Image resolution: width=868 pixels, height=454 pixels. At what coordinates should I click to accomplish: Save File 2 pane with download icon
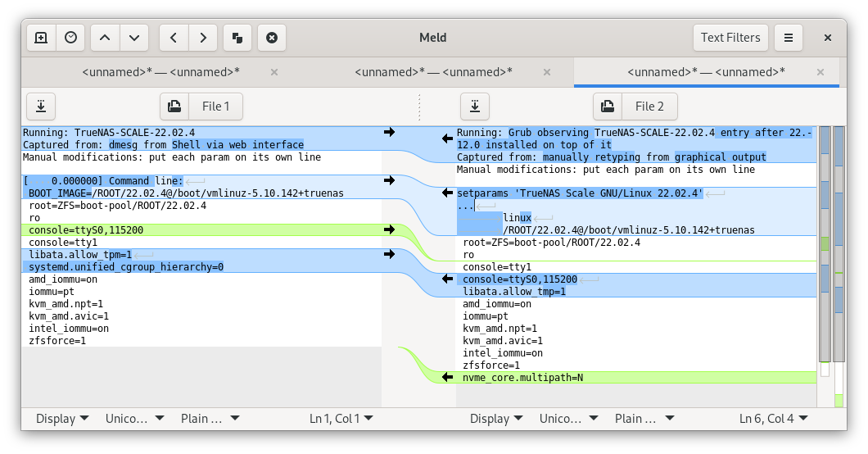click(x=475, y=107)
